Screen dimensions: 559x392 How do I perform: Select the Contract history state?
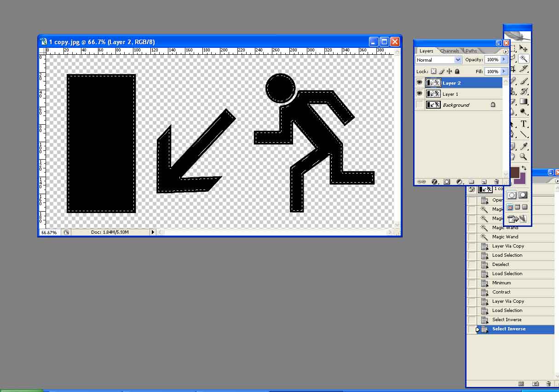501,292
